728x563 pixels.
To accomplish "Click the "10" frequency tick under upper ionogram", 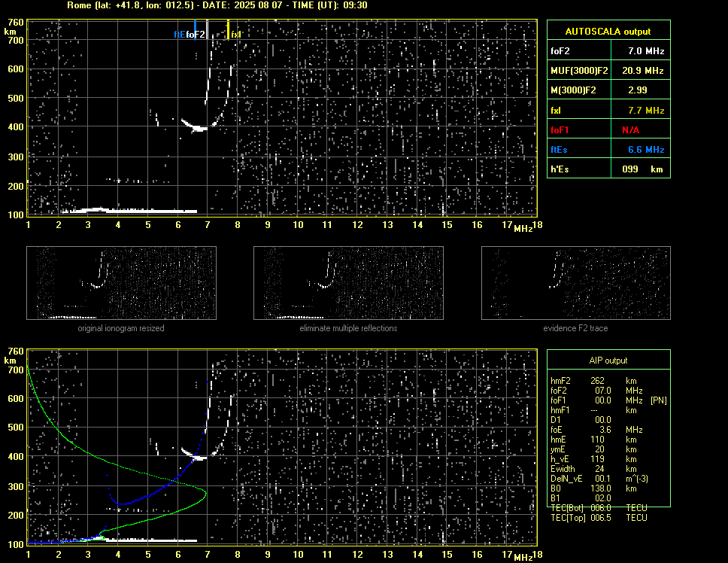I will [x=298, y=225].
